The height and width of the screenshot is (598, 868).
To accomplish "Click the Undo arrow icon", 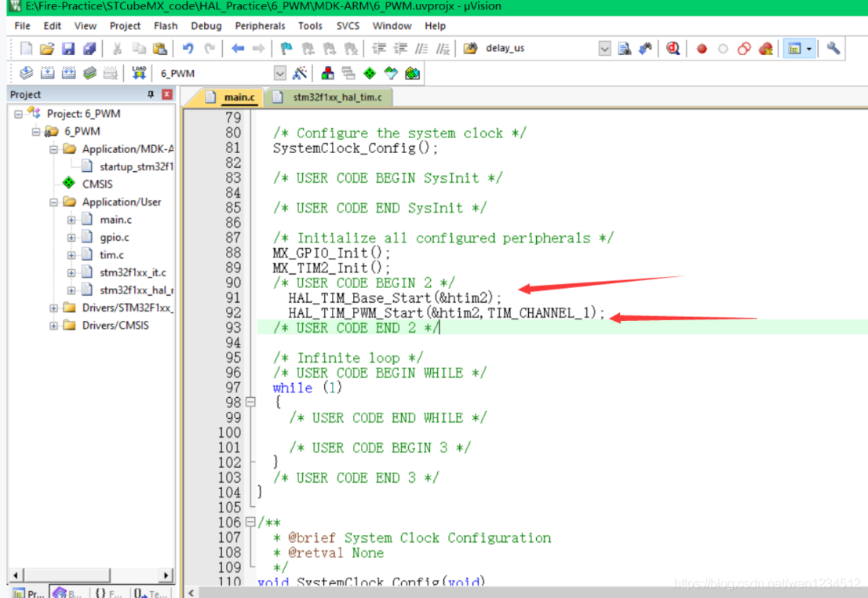I will [188, 49].
